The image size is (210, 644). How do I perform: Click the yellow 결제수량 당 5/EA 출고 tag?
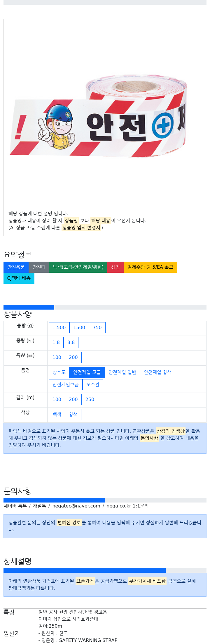click(150, 267)
